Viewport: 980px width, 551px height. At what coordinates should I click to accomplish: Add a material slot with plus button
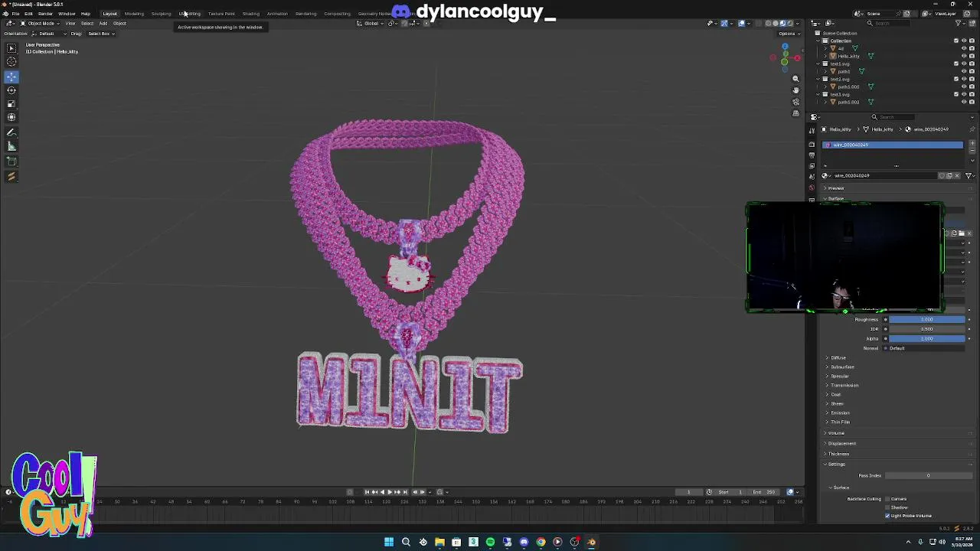pyautogui.click(x=972, y=144)
